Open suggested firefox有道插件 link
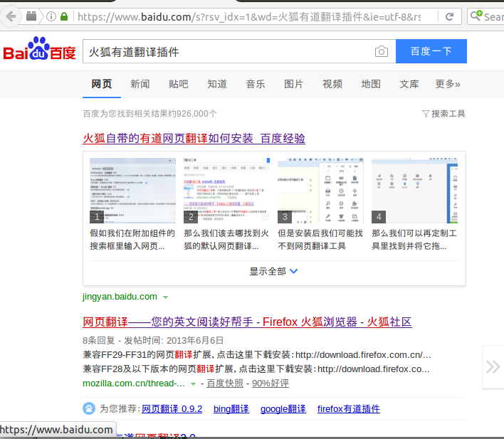This screenshot has width=504, height=439. point(348,409)
